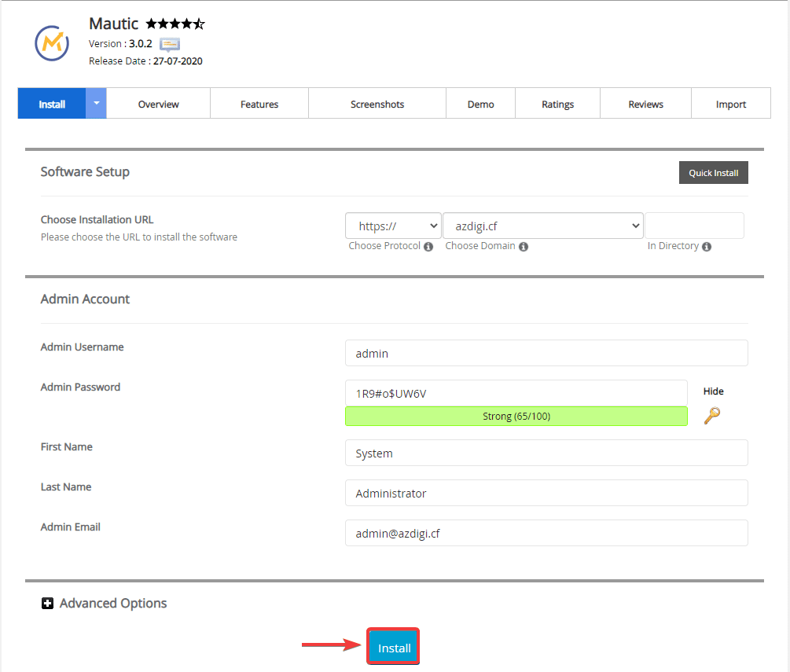This screenshot has height=672, width=790.
Task: Click the demo screen icon beside version number
Action: tap(170, 44)
